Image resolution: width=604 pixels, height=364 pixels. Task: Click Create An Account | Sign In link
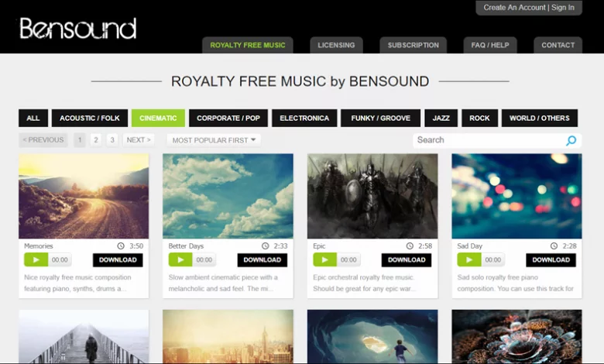tap(529, 8)
